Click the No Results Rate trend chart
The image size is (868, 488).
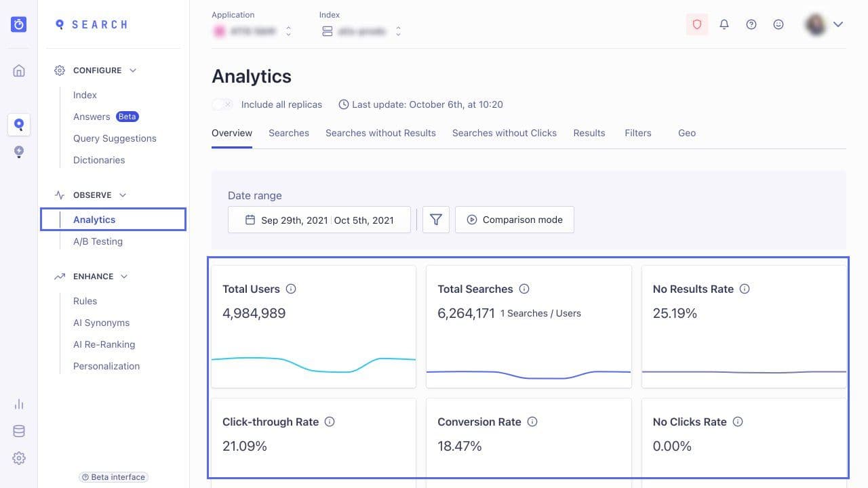click(x=744, y=372)
